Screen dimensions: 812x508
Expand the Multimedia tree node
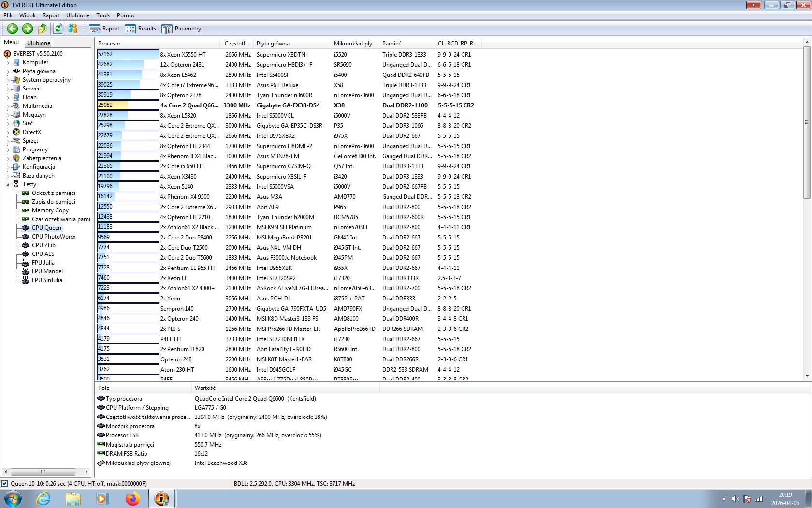[8, 106]
